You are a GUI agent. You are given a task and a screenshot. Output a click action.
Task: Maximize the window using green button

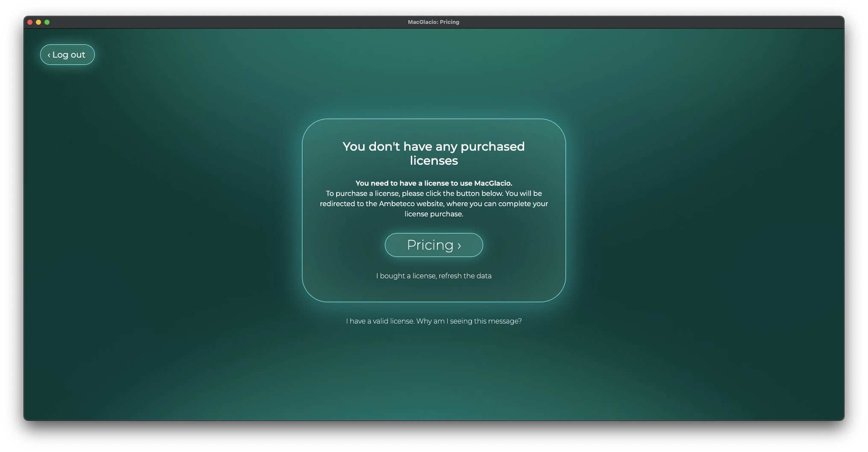[x=47, y=22]
